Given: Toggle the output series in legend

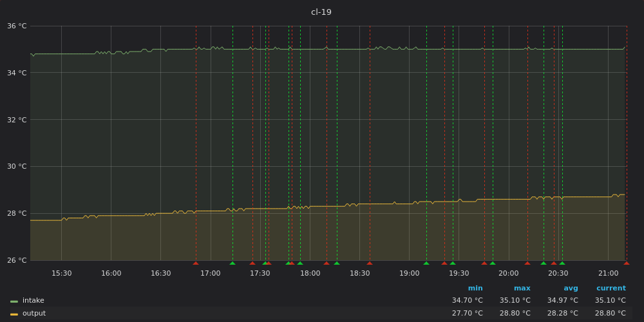Looking at the screenshot, I should tap(34, 314).
